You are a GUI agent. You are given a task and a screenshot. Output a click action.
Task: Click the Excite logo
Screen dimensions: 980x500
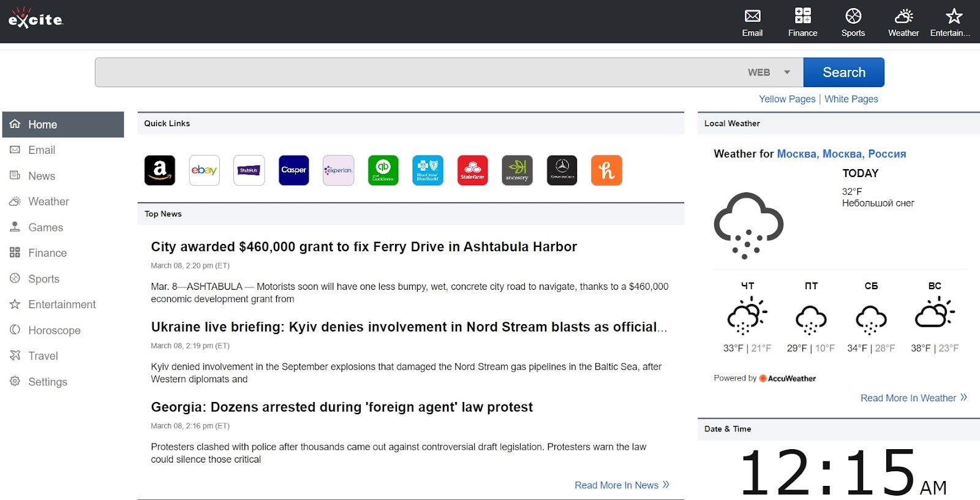click(36, 18)
